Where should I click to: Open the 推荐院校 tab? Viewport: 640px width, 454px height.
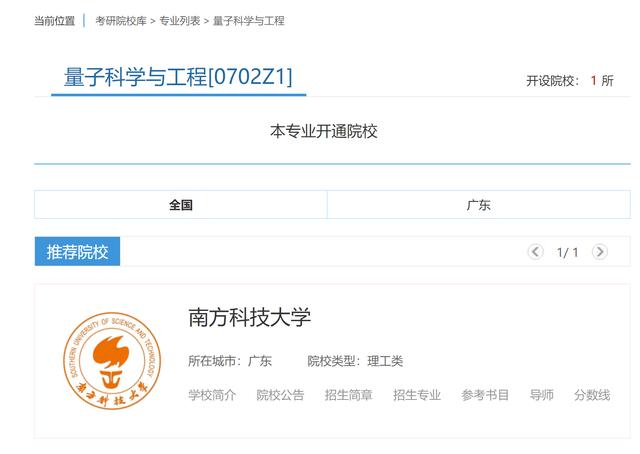point(77,251)
